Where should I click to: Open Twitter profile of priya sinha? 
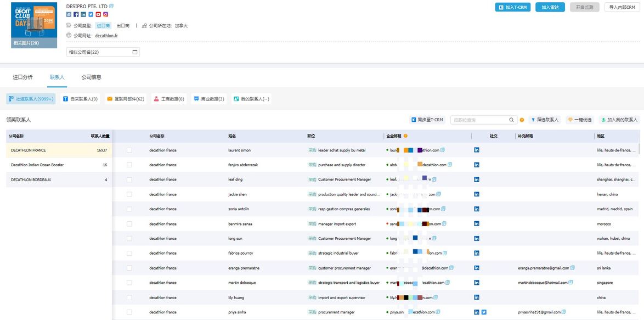(484, 312)
